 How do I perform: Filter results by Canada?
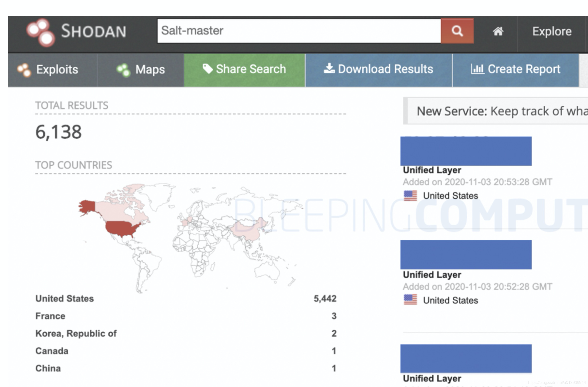tap(52, 351)
